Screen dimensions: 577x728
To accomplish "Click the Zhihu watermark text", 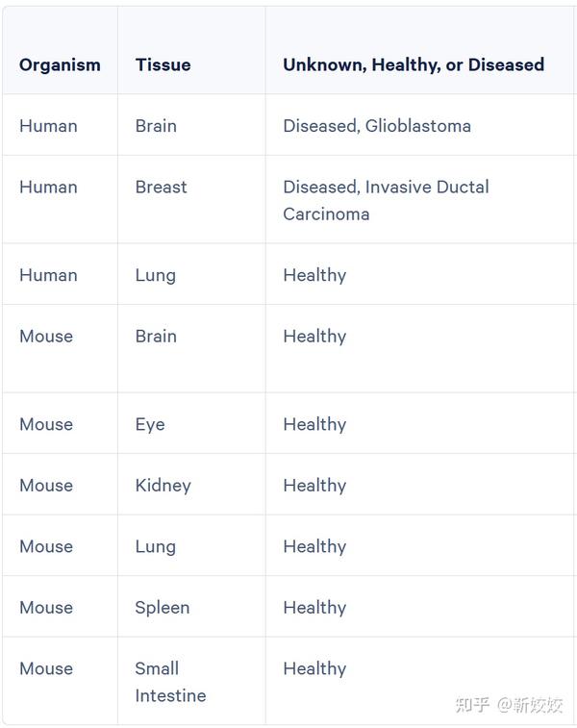I will 509,705.
